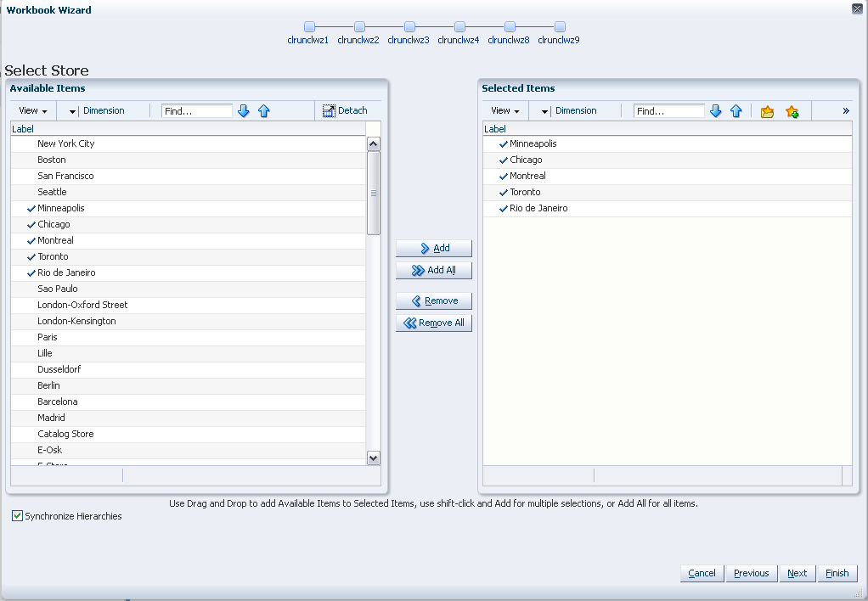Click wizard step node clrunclwz9
Viewport: 868px width, 601px height.
[x=560, y=26]
